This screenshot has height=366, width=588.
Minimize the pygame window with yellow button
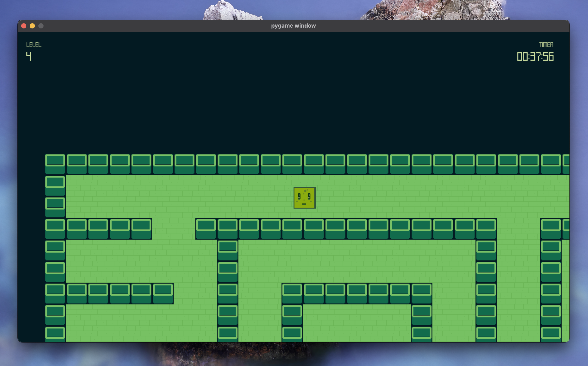point(32,26)
